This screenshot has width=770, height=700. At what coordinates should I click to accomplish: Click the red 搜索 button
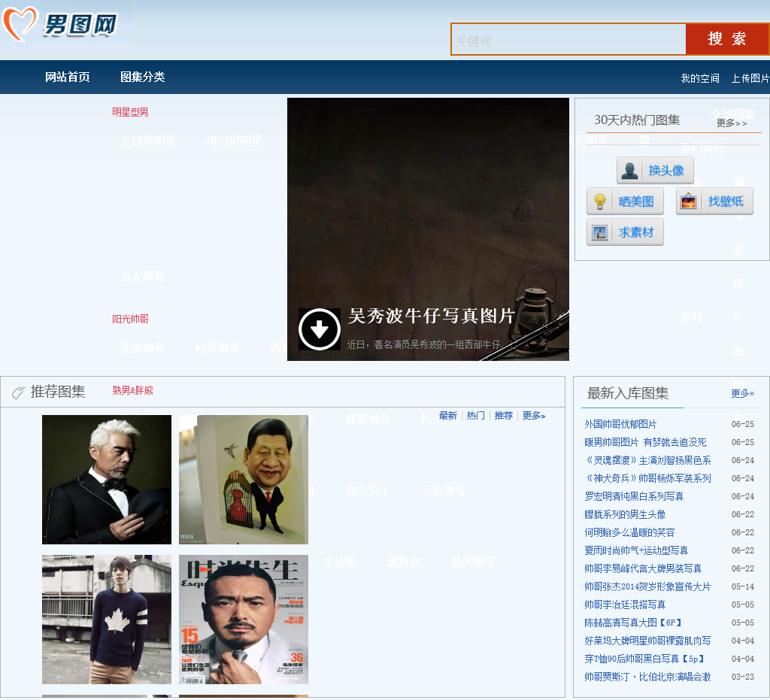727,39
